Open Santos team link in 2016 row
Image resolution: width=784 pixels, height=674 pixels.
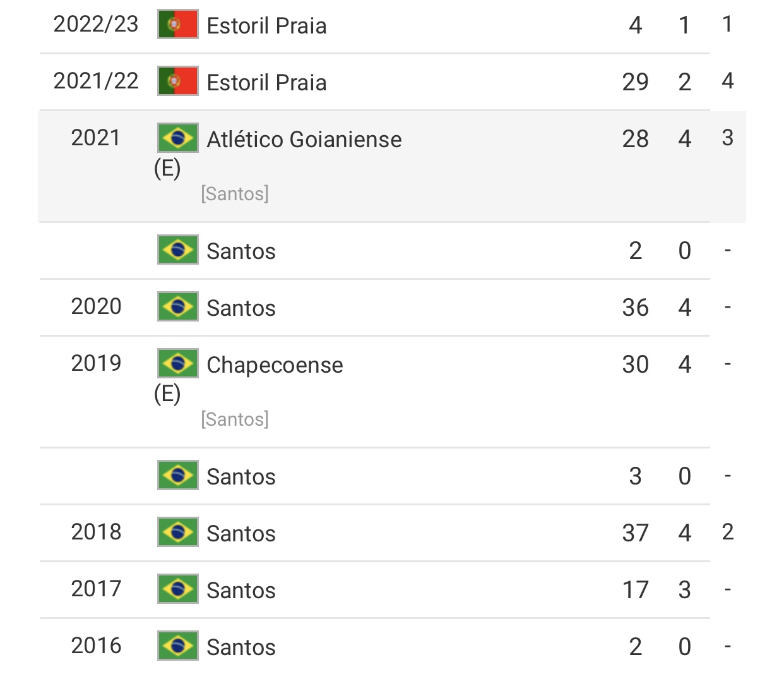pyautogui.click(x=241, y=647)
